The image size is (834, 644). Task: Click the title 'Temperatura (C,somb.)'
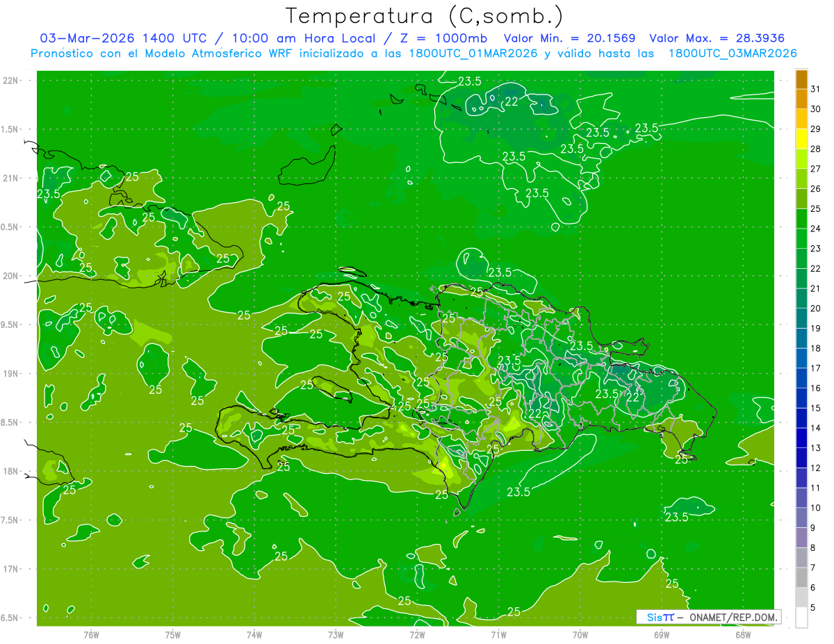pos(424,16)
